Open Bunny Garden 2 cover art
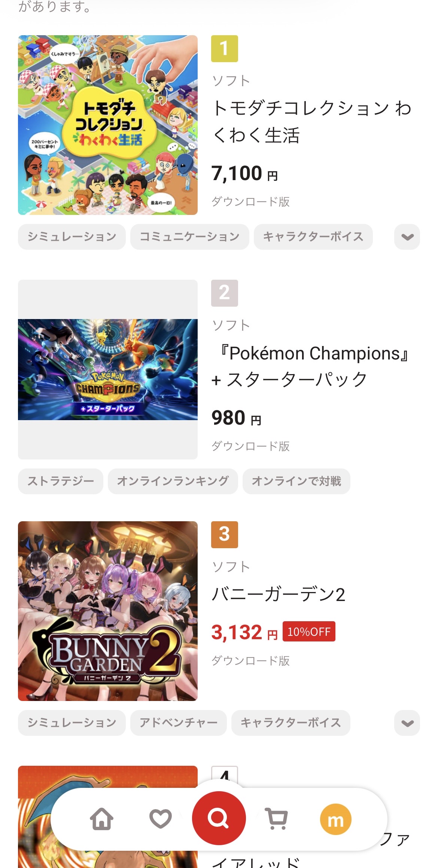Viewport: 438px width, 868px height. [108, 611]
